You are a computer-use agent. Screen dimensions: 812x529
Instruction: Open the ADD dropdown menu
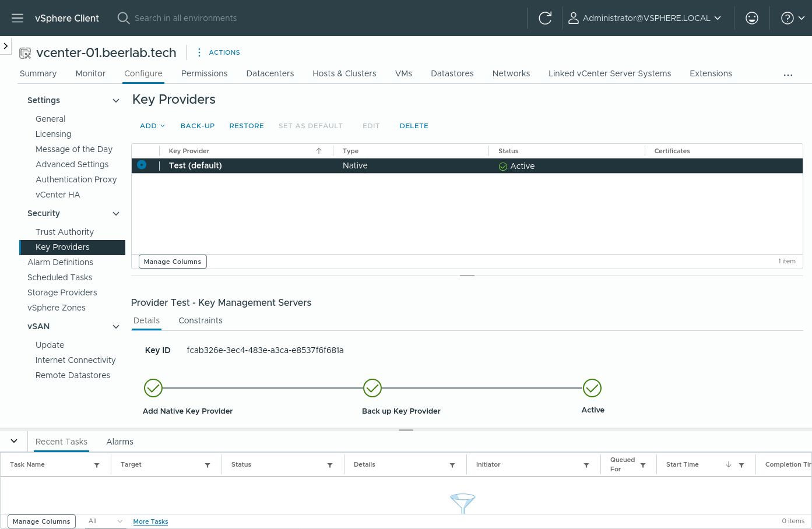click(x=152, y=126)
